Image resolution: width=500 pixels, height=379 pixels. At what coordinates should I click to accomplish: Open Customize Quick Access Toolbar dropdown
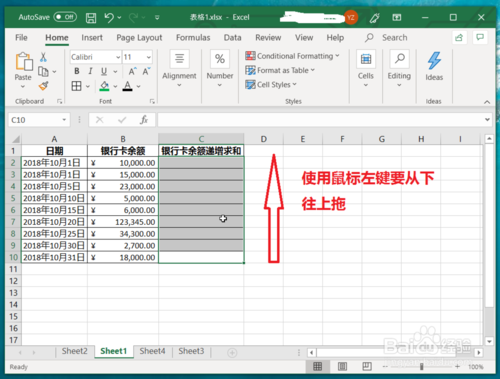(157, 17)
